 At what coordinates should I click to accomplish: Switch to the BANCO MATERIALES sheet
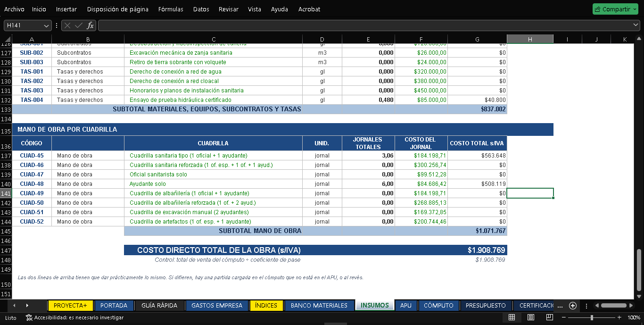[319, 306]
